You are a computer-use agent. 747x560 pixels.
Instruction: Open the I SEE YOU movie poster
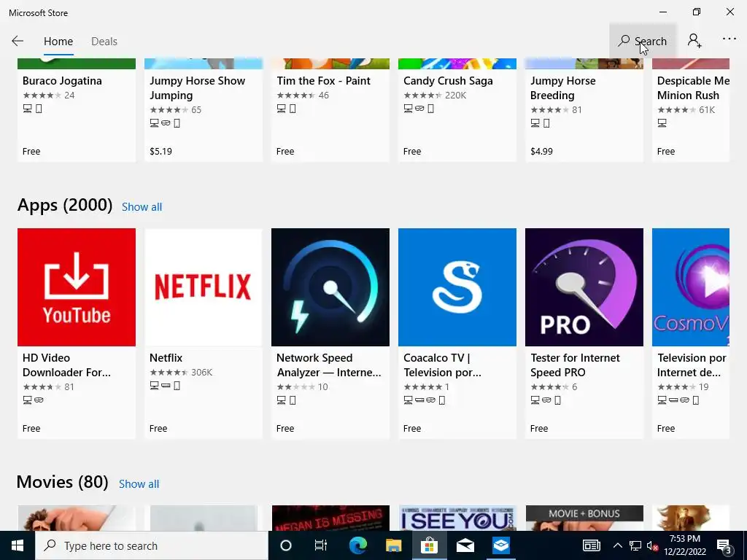coord(457,518)
